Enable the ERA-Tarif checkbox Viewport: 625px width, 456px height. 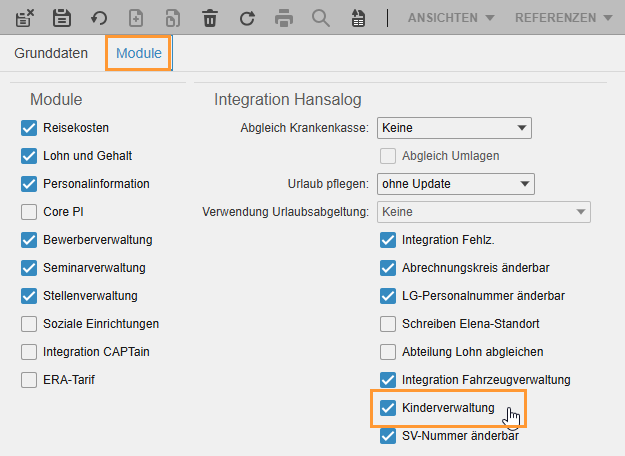(x=29, y=380)
